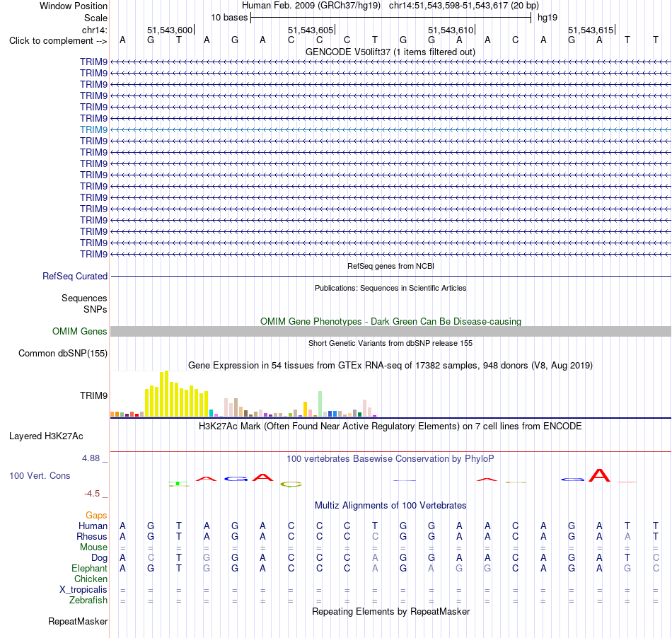Click the Scale label on the left
Viewport: 672px width, 638px height.
pyautogui.click(x=95, y=18)
